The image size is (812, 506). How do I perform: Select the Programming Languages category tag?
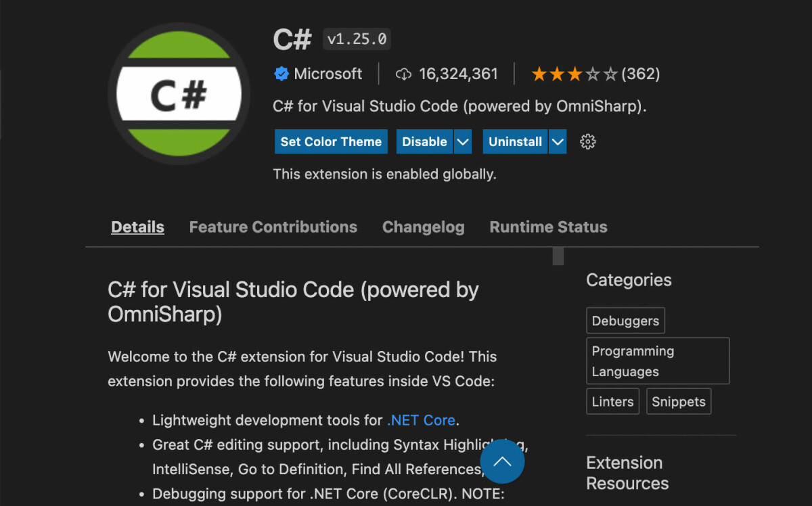click(x=657, y=361)
